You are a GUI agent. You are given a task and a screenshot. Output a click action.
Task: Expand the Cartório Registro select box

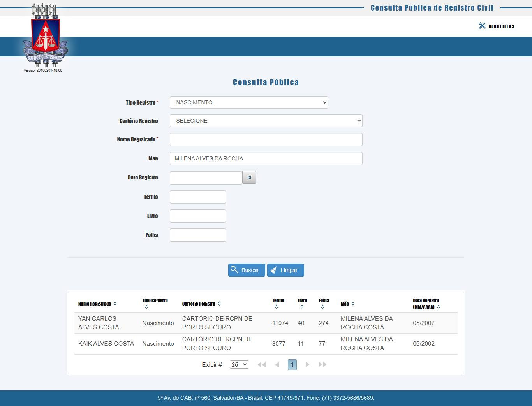pos(266,121)
